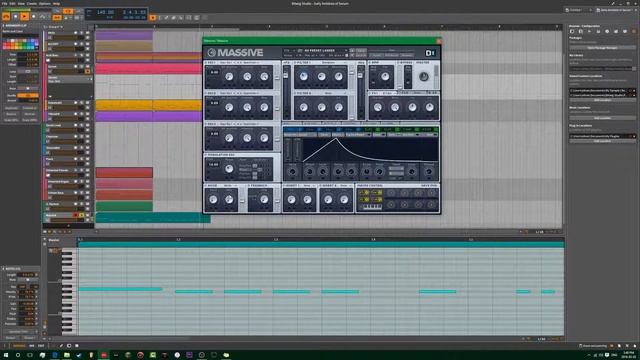
Task: Mute the Massive track
Action: pyautogui.click(x=87, y=215)
